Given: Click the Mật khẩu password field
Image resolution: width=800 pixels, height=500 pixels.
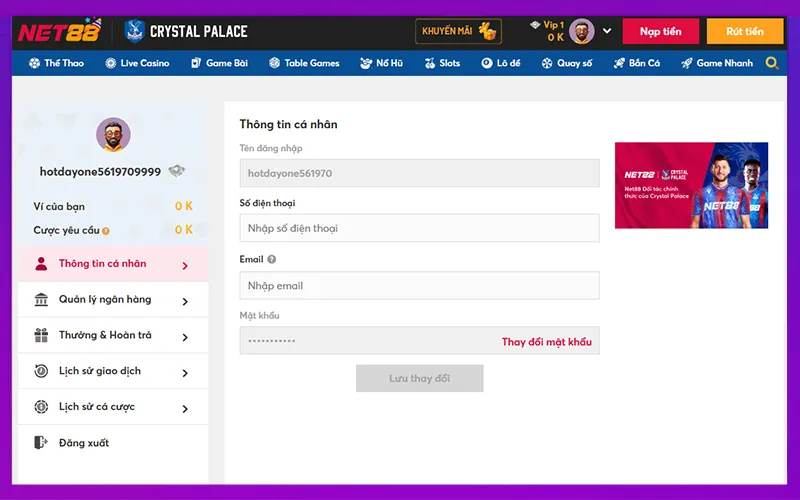Looking at the screenshot, I should click(x=419, y=340).
